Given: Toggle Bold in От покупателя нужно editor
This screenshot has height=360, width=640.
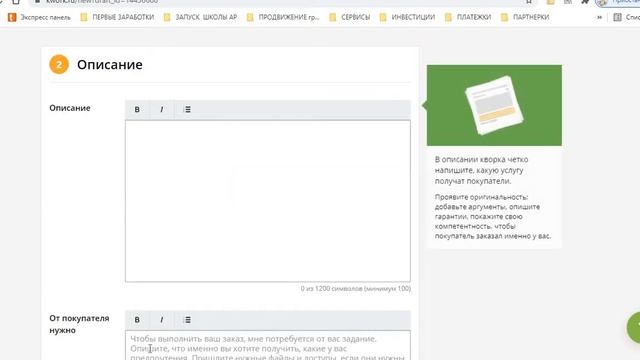Looking at the screenshot, I should point(137,320).
